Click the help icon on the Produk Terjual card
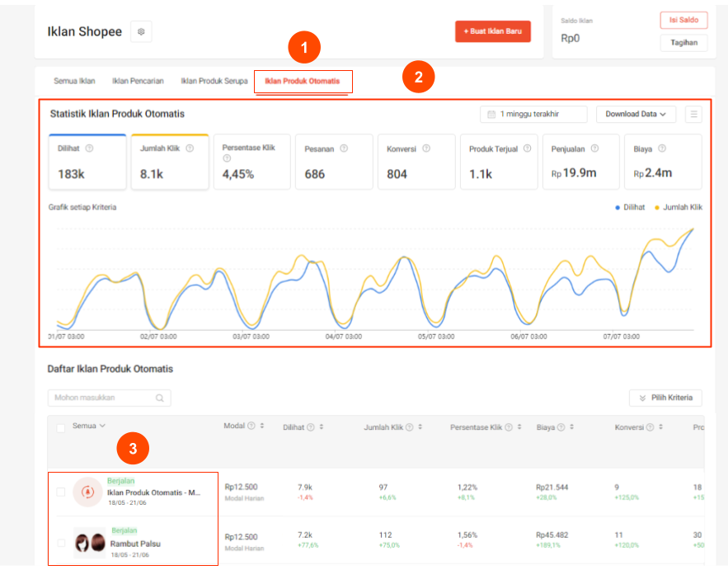Screen dimensions: 728x570 tap(528, 148)
